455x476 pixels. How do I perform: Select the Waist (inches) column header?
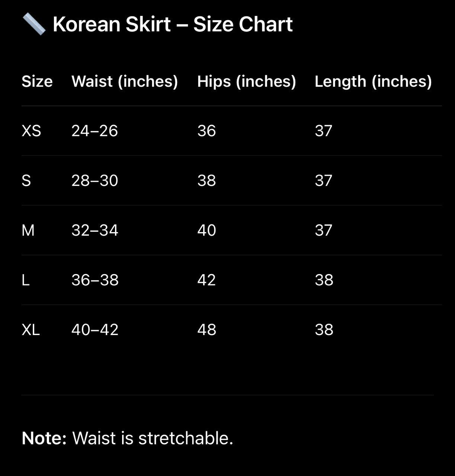click(x=125, y=81)
